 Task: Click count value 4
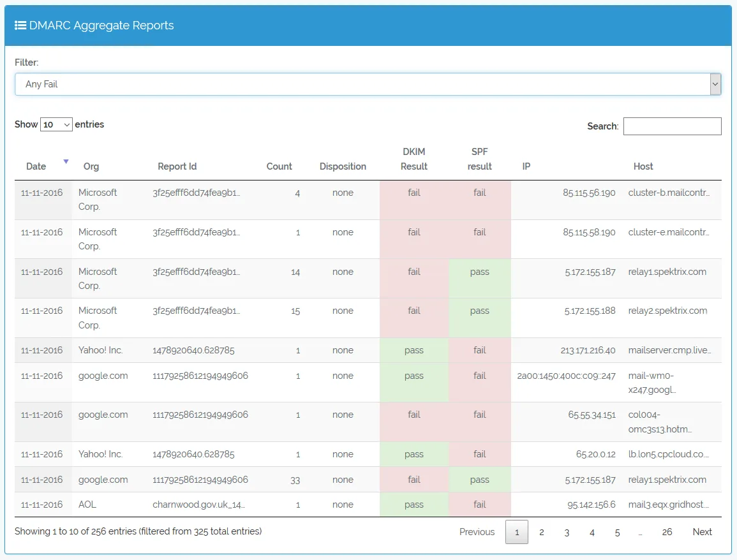[x=297, y=193]
